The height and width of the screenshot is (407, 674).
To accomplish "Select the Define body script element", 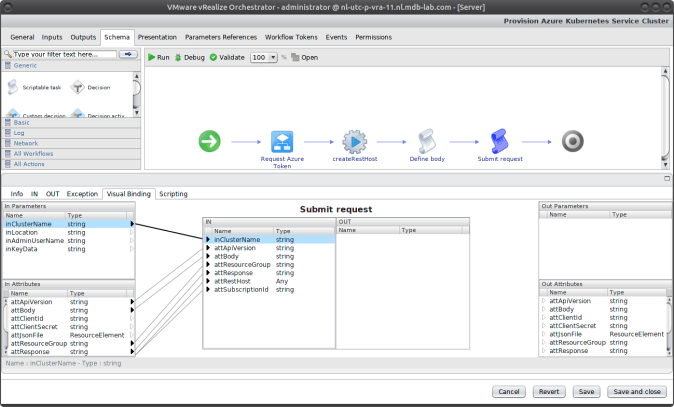I will (x=427, y=141).
